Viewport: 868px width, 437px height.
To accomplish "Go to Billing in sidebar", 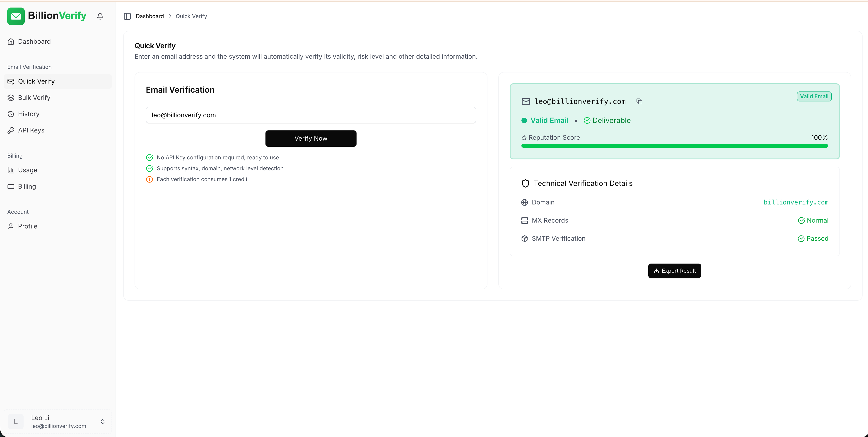I will pyautogui.click(x=27, y=187).
